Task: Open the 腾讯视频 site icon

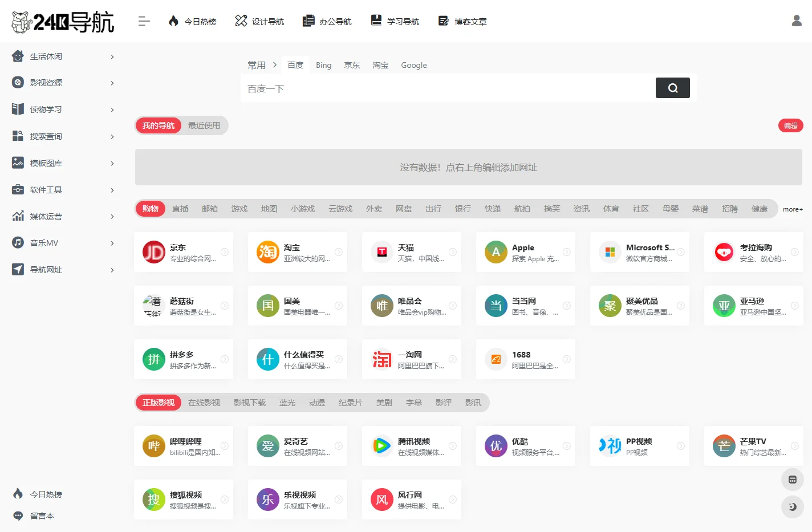Action: [381, 446]
